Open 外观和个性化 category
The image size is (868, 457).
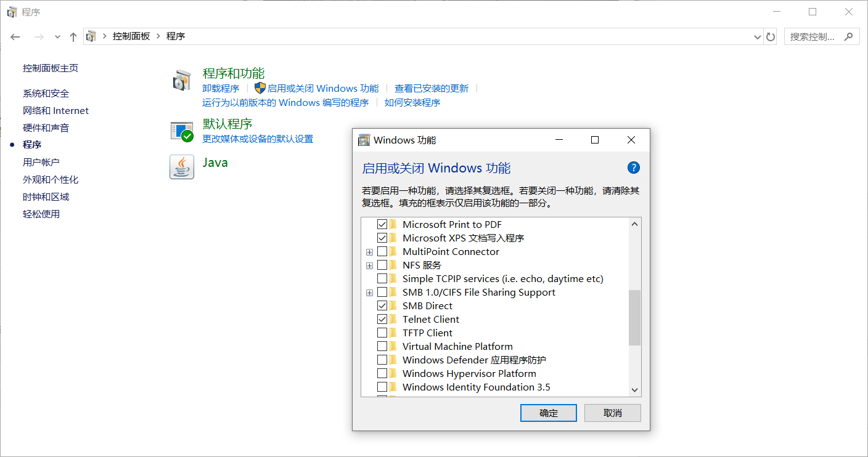(51, 179)
